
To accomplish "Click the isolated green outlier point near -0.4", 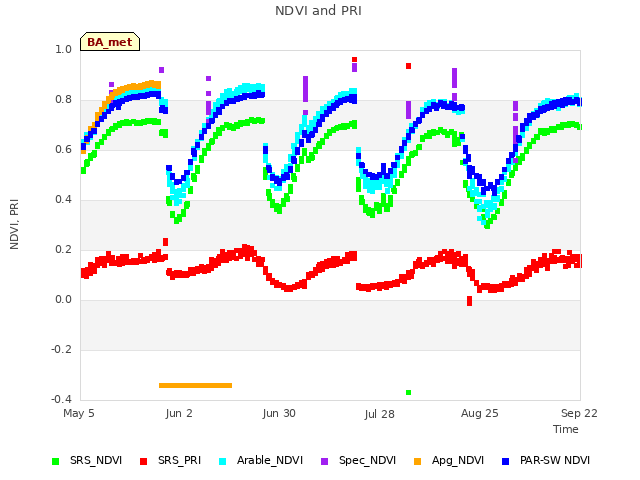I will click(x=409, y=393).
